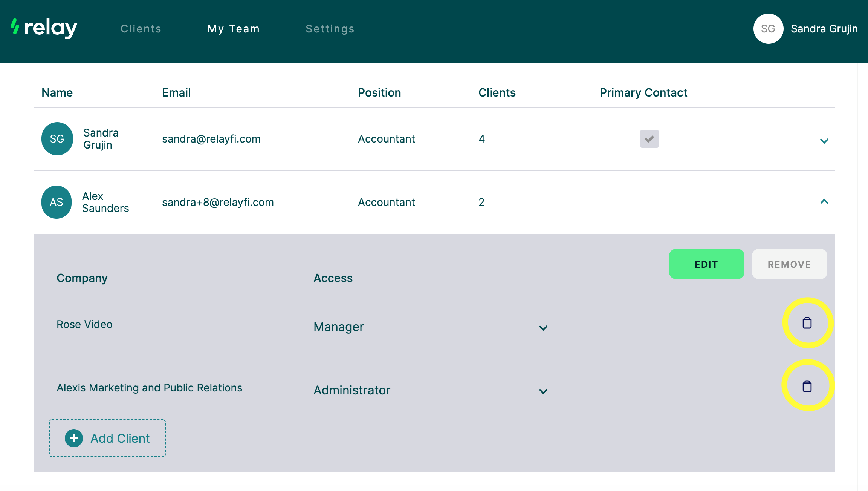The width and height of the screenshot is (868, 491).
Task: Toggle Sandra Grujin primary contact checkbox
Action: click(x=649, y=139)
